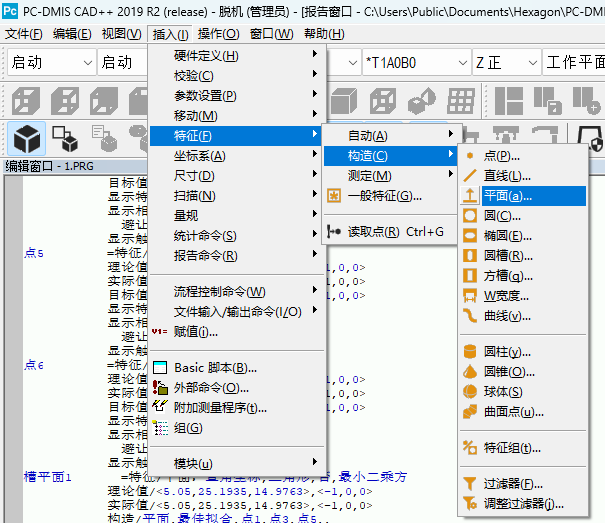
Task: Choose 赋值(i)... with V1= icon
Action: point(236,332)
